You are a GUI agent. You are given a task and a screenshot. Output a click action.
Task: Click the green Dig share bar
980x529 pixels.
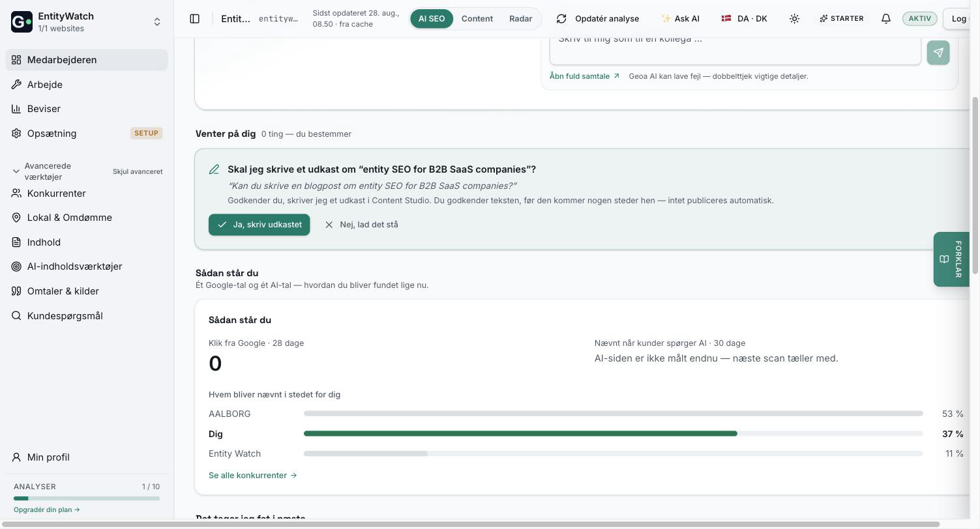click(520, 434)
